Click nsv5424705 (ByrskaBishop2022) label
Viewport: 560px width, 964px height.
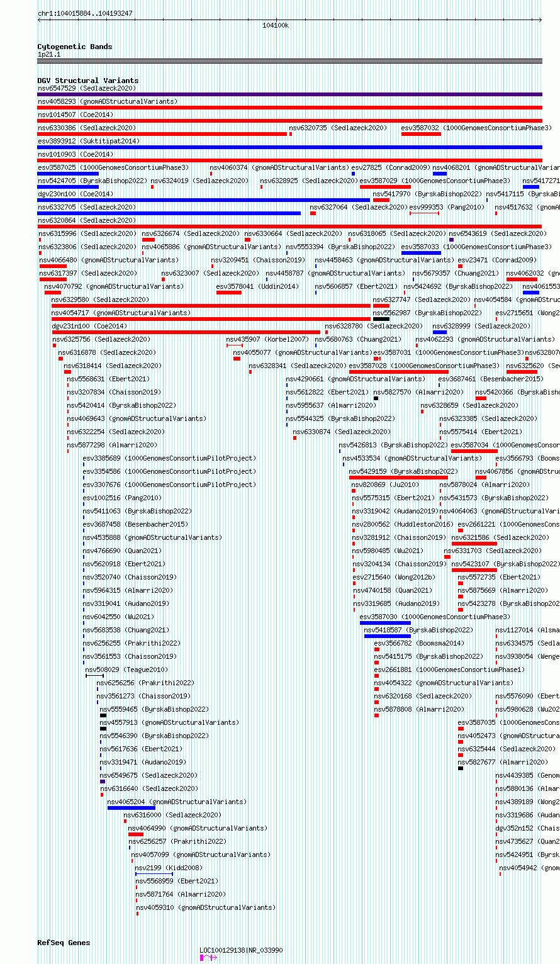92,181
